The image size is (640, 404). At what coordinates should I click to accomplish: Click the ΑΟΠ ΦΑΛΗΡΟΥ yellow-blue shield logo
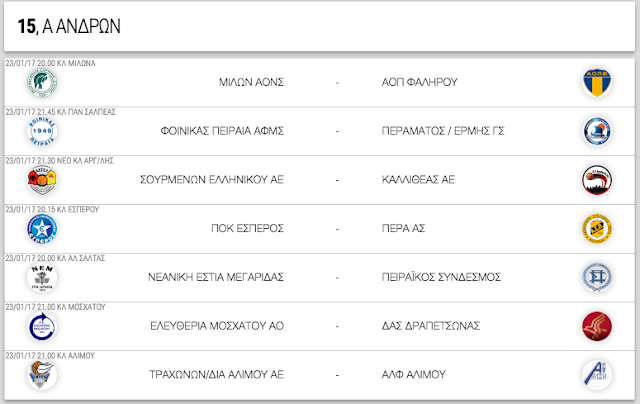tap(597, 83)
